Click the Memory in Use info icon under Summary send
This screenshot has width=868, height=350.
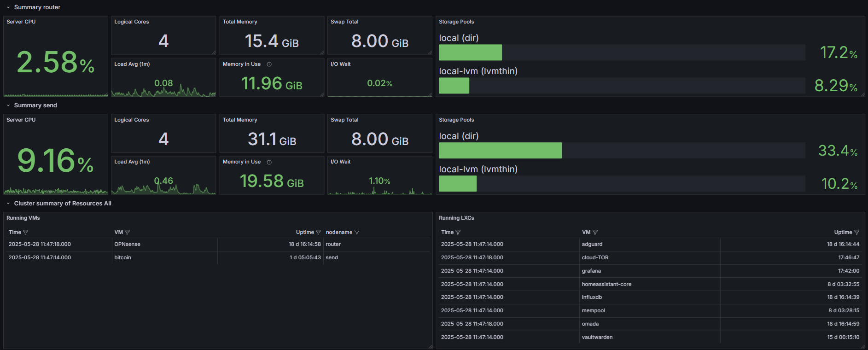pyautogui.click(x=269, y=162)
